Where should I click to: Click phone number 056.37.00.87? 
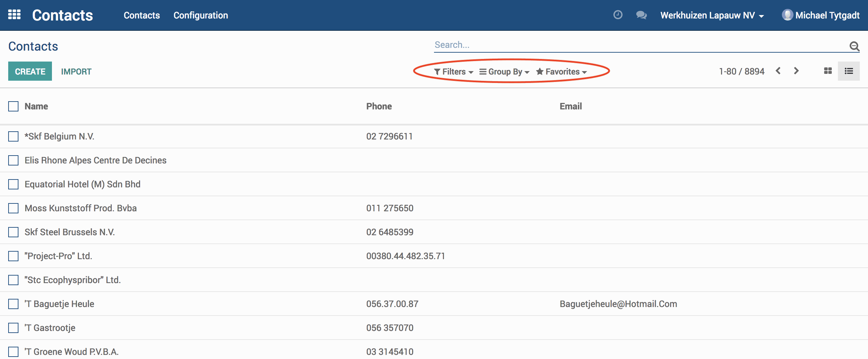pyautogui.click(x=392, y=304)
